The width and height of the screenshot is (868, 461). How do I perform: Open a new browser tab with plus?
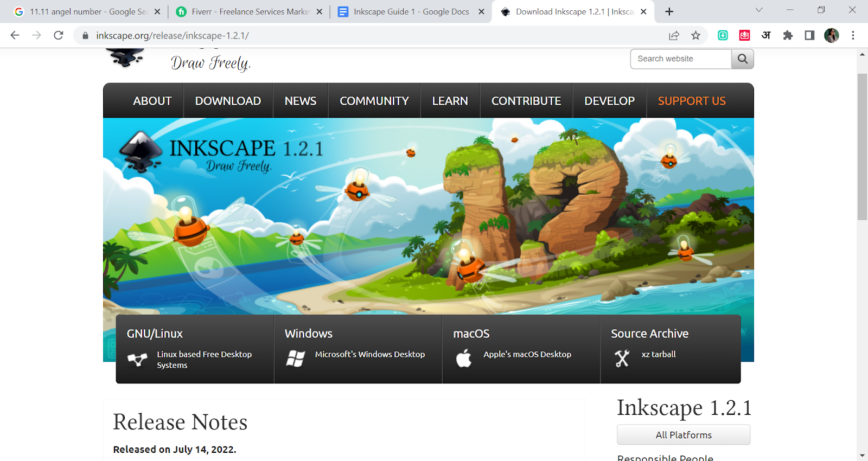pos(669,11)
